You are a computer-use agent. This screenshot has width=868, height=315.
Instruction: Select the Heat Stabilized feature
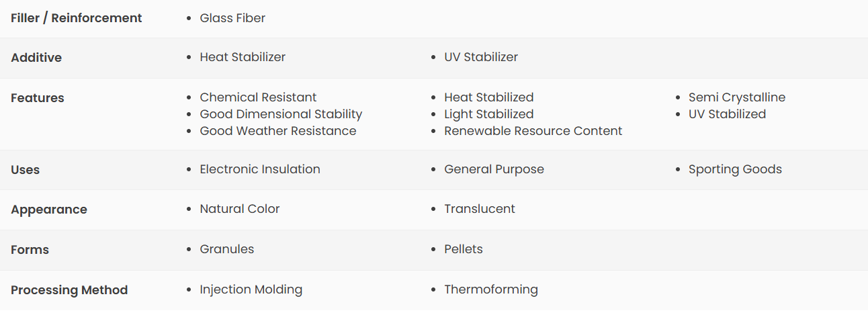coord(489,97)
